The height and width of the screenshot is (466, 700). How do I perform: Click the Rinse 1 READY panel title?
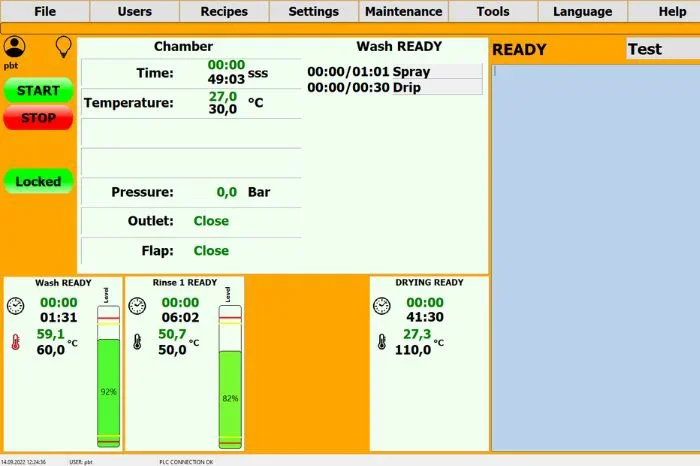point(185,283)
